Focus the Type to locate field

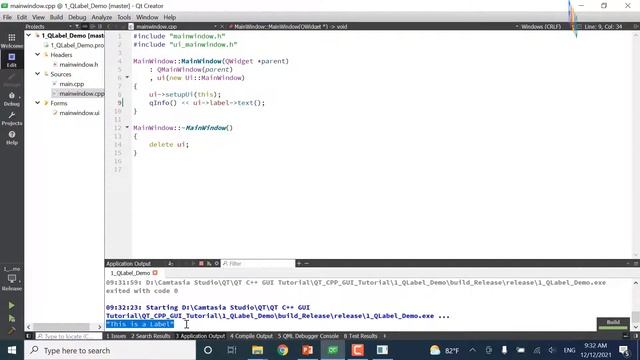tap(69, 336)
